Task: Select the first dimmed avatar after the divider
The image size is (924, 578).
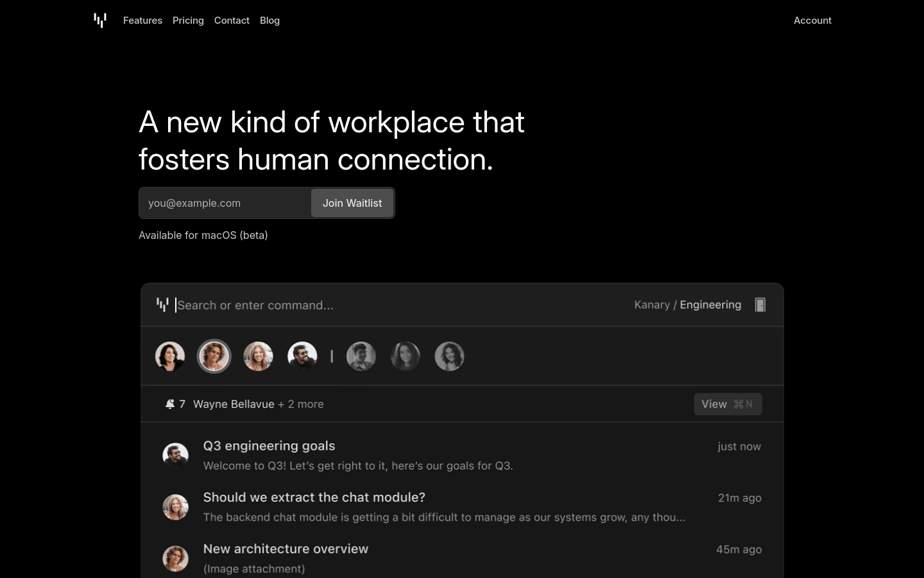Action: [361, 356]
